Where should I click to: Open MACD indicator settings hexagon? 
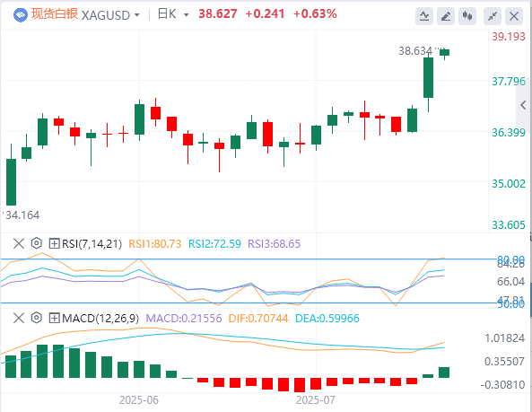36,318
